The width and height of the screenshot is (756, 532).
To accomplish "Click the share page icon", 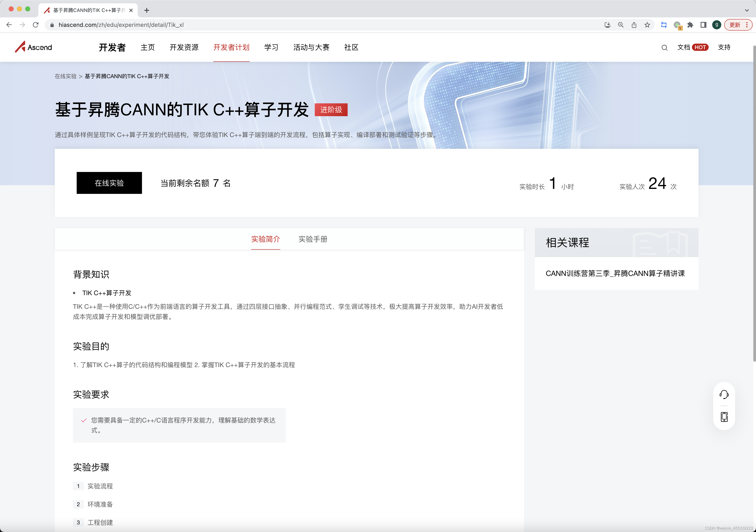I will coord(634,25).
